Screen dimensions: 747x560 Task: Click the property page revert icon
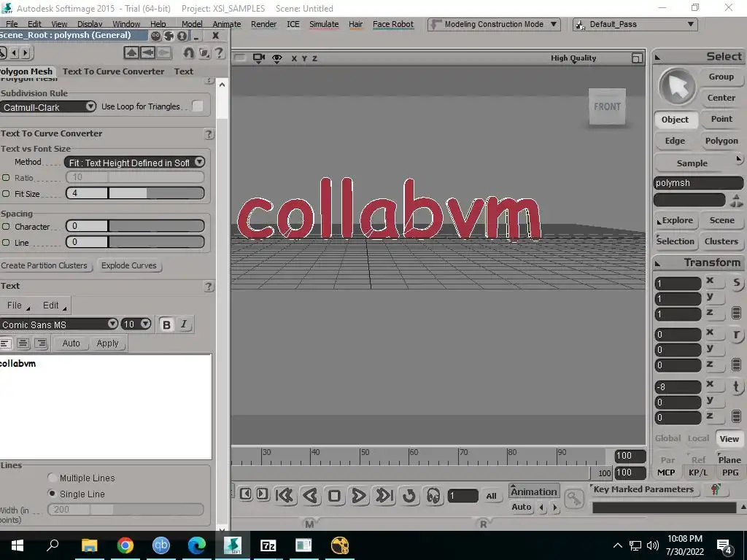point(189,52)
